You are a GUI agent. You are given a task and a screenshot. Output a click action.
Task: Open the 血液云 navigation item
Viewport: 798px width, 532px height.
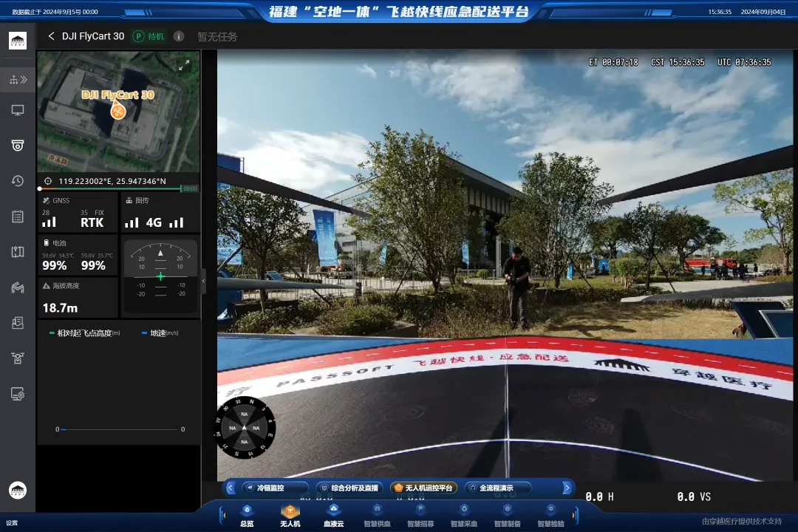334,515
